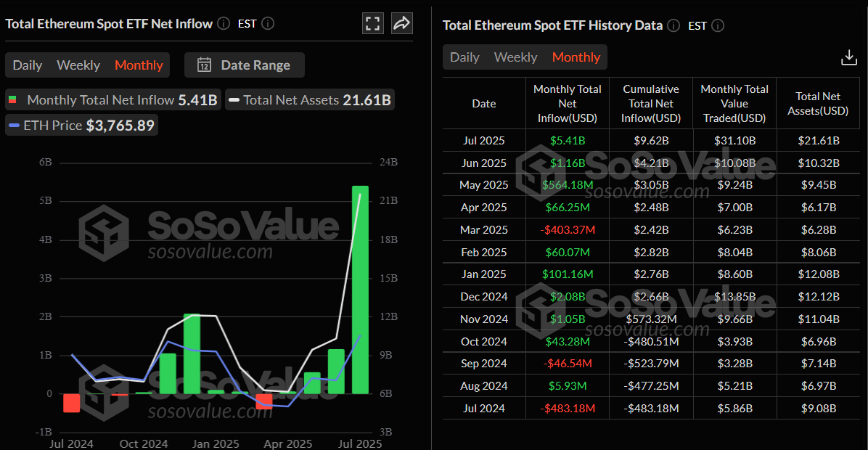Click the calendar icon inside Date Range button
The image size is (868, 450).
pos(205,65)
